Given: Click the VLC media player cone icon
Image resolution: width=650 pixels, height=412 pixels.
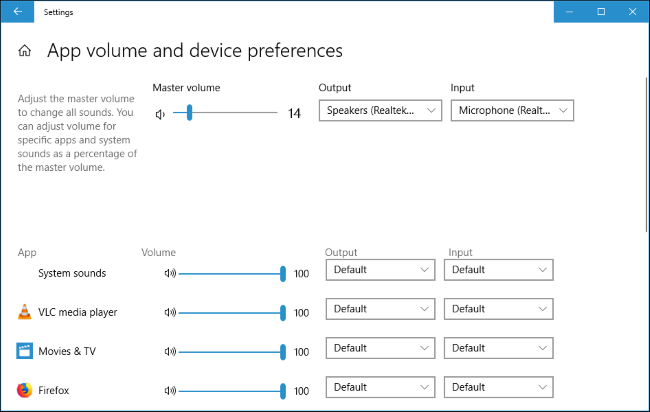Looking at the screenshot, I should [24, 312].
